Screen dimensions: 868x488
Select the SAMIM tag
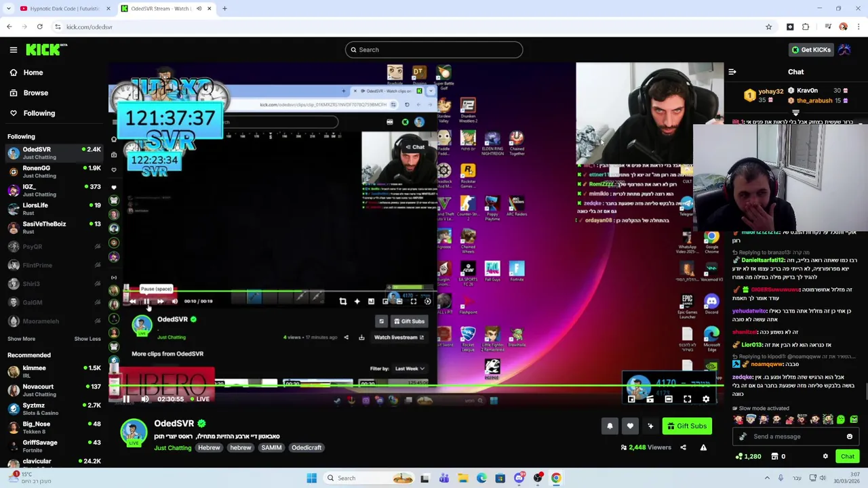coord(271,448)
